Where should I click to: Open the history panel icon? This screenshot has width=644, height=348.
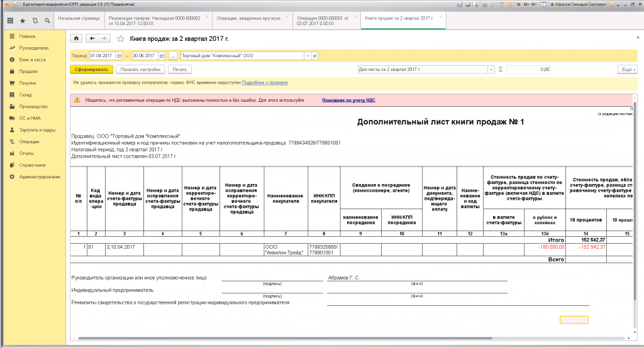(35, 21)
